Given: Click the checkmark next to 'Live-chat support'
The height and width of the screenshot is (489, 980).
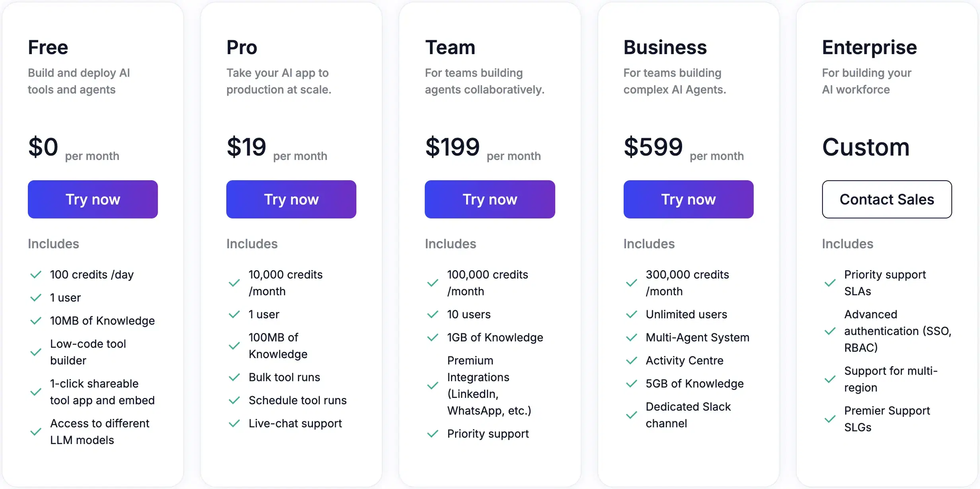Looking at the screenshot, I should click(x=234, y=423).
